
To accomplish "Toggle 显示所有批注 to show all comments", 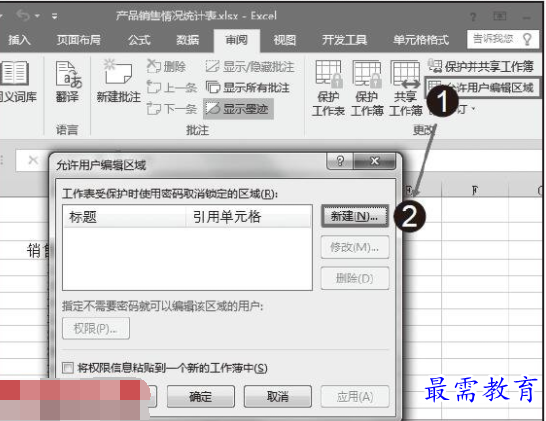I will 248,87.
